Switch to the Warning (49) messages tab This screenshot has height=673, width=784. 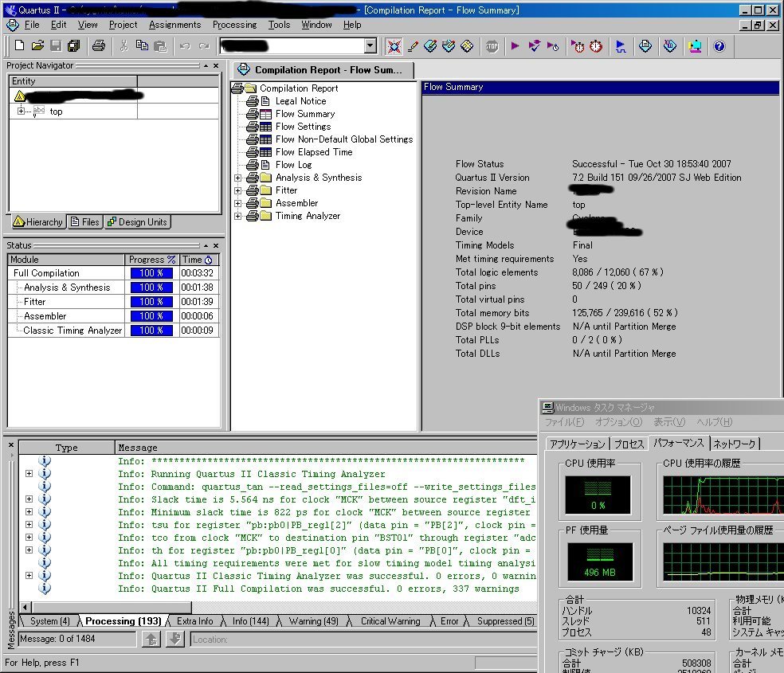[x=313, y=621]
